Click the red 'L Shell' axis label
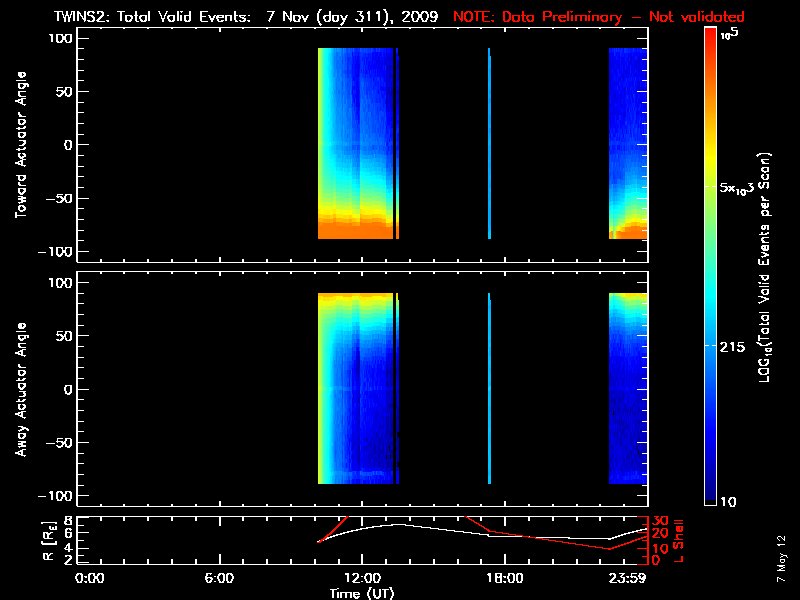800x600 pixels. (x=680, y=541)
